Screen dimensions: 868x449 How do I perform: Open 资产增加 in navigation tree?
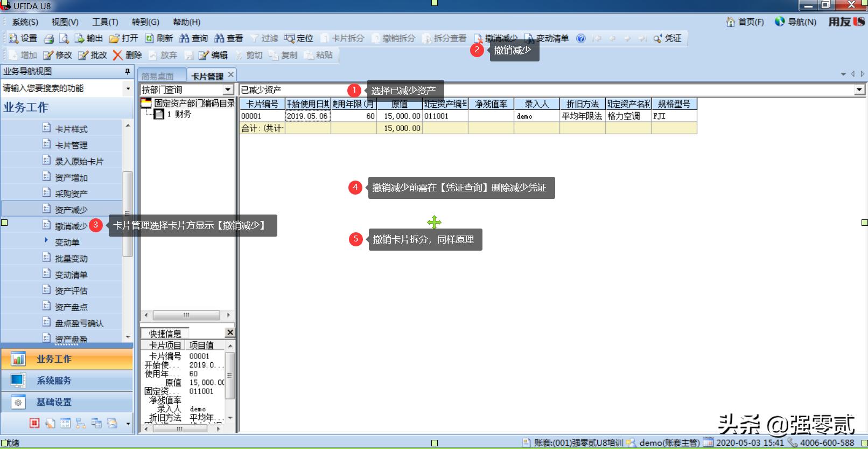[x=71, y=177]
